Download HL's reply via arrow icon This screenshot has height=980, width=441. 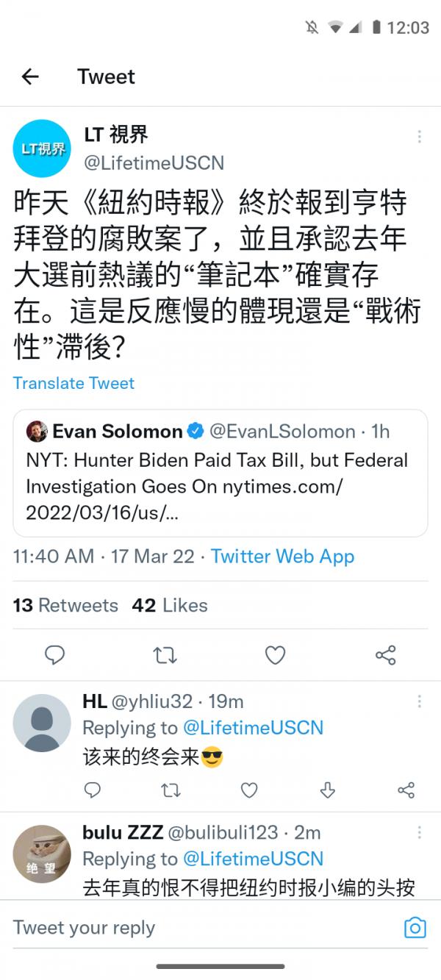tap(328, 790)
